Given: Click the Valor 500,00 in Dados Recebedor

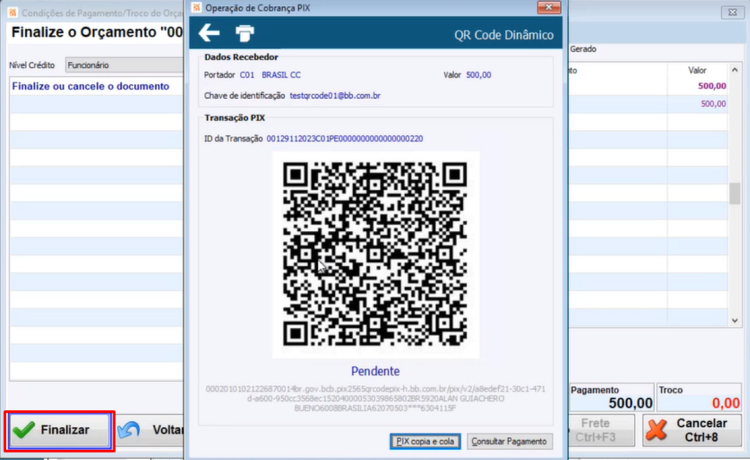Looking at the screenshot, I should [478, 75].
